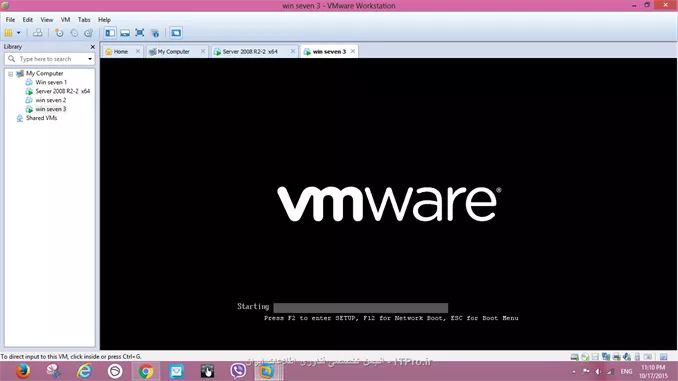Click the manage snapshots toolbar icon

tap(89, 33)
